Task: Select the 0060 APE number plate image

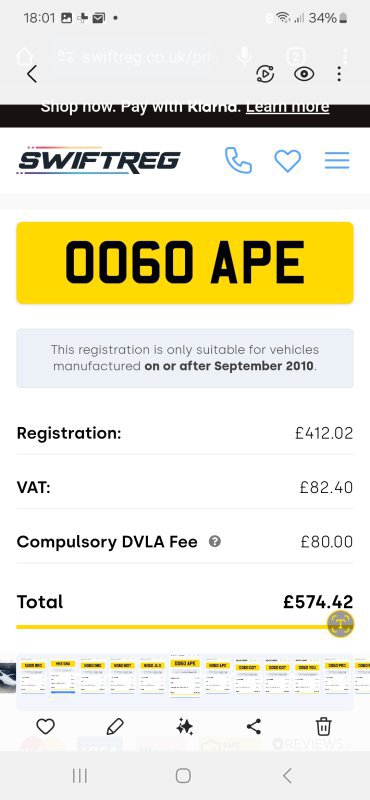Action: click(x=185, y=263)
